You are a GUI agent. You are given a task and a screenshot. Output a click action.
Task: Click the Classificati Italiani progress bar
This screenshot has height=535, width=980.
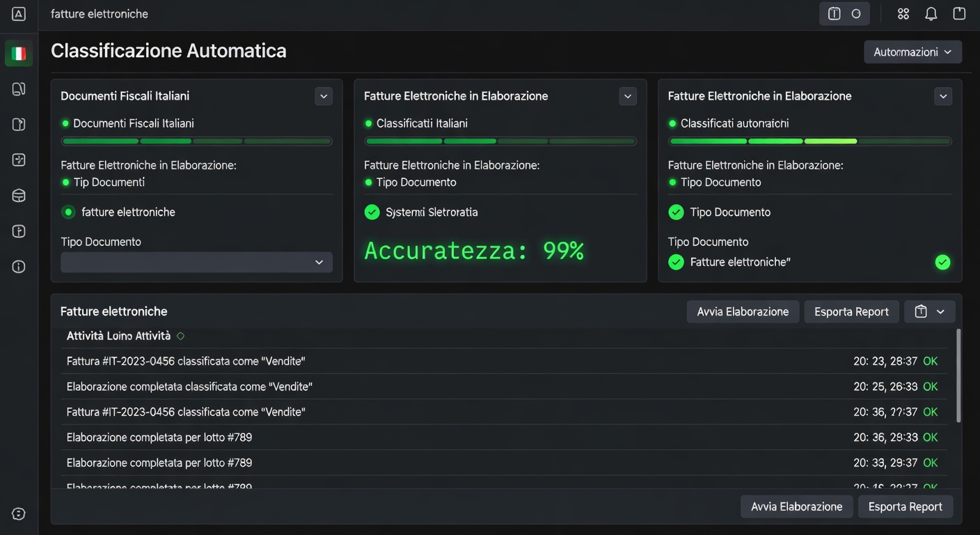tap(500, 141)
